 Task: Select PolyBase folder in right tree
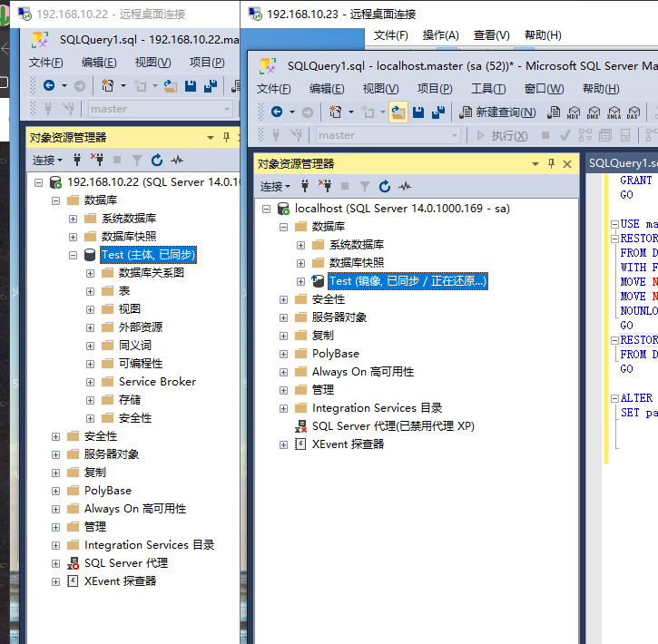coord(336,354)
